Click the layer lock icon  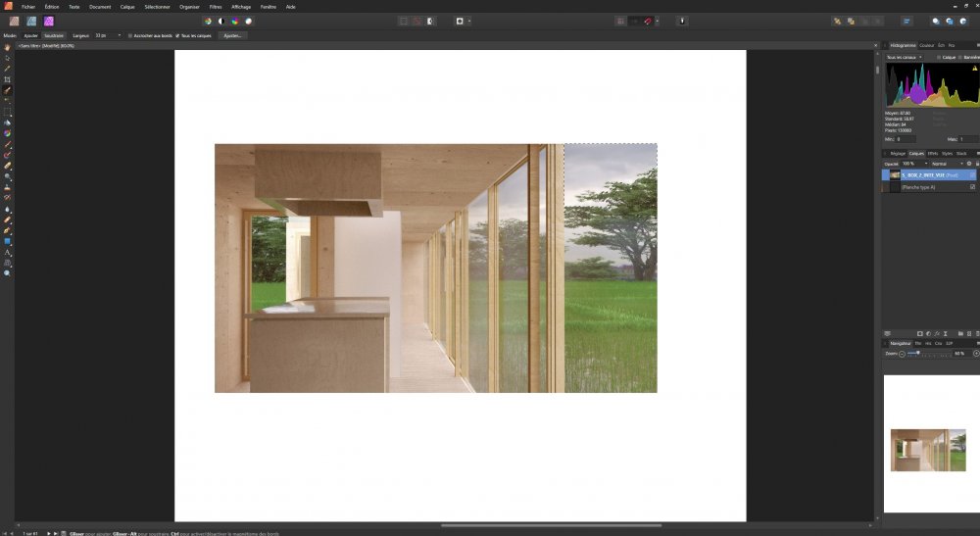tap(977, 164)
